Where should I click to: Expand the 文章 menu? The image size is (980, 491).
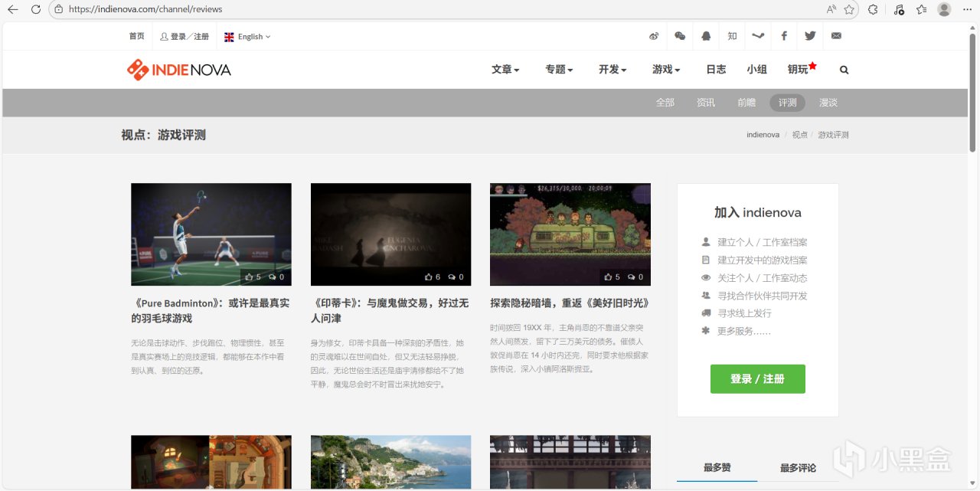tap(505, 70)
